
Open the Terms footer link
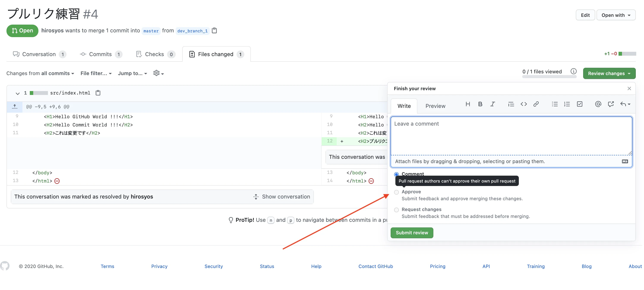point(107,266)
